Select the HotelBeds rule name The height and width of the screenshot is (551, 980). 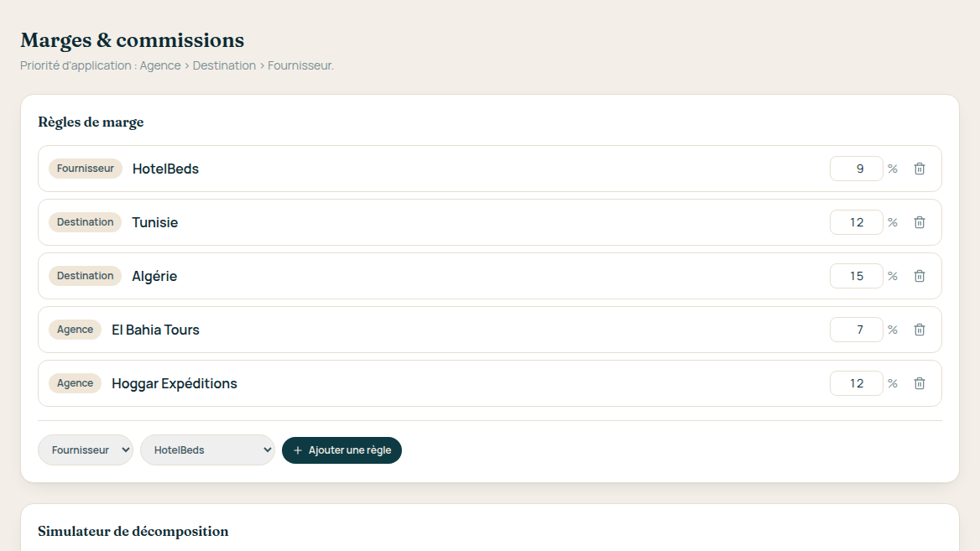(165, 169)
